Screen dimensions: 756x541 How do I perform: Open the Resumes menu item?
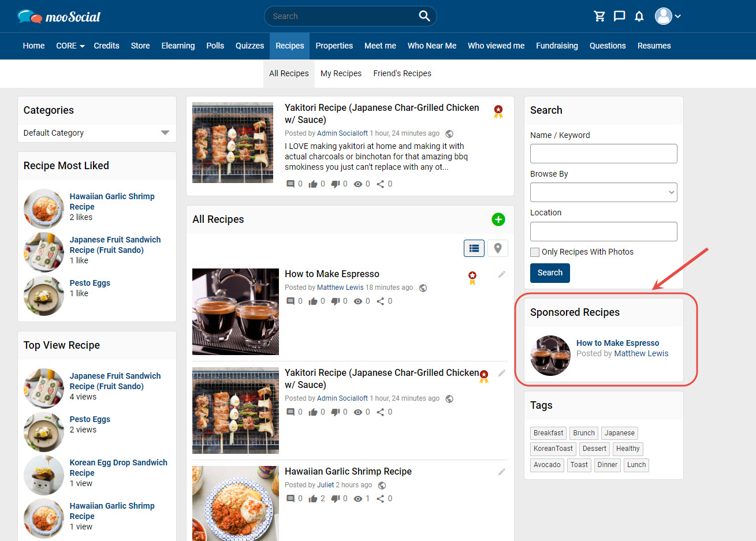click(x=654, y=46)
